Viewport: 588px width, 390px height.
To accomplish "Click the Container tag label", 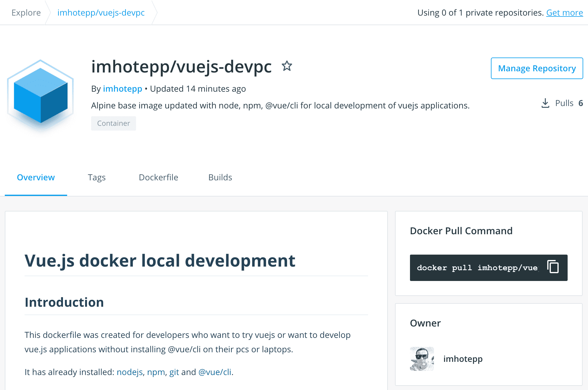I will (x=113, y=123).
